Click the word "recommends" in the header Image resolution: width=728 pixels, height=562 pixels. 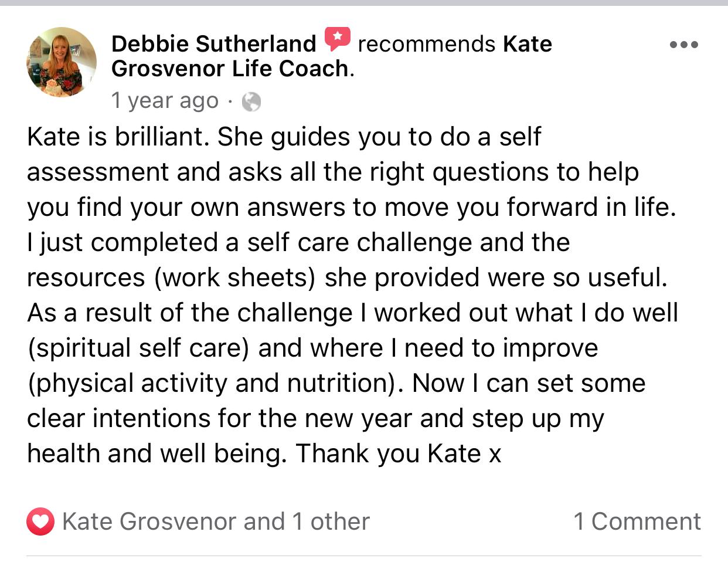tap(426, 44)
